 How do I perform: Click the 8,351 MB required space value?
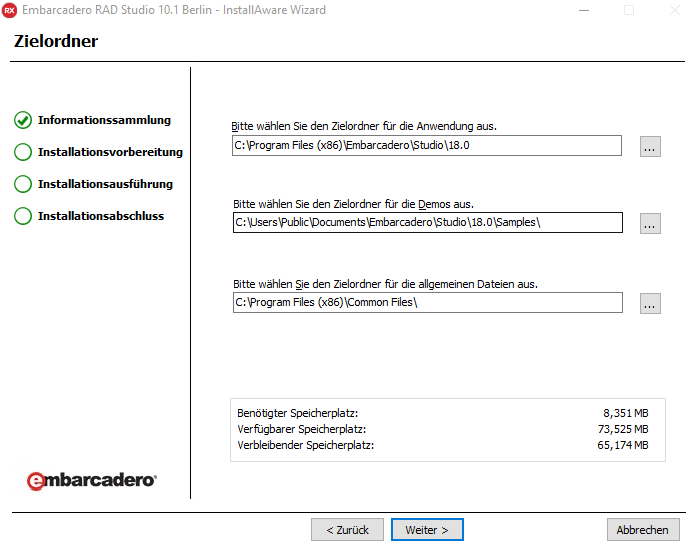tap(626, 413)
